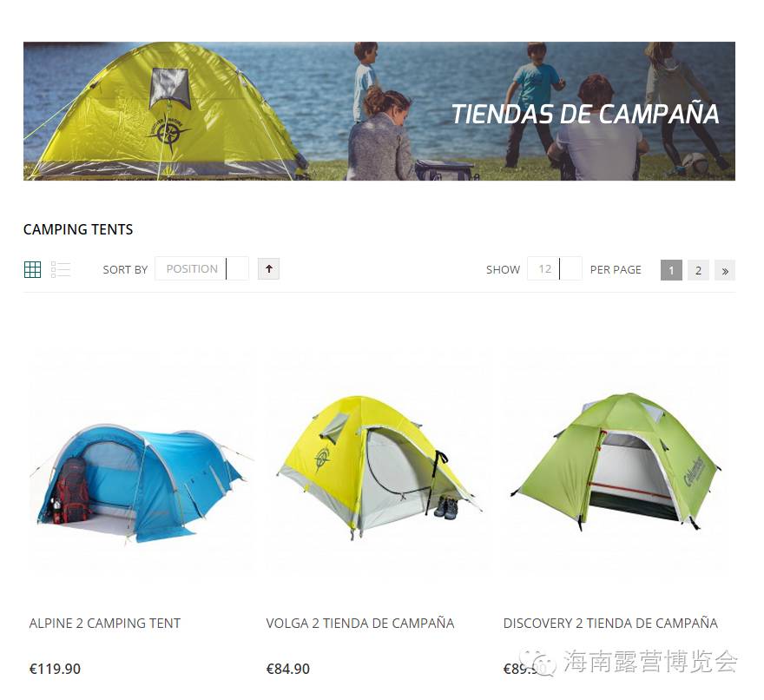Screen dimensions: 764x700
Task: Click the WeChat logo watermark
Action: 537,662
